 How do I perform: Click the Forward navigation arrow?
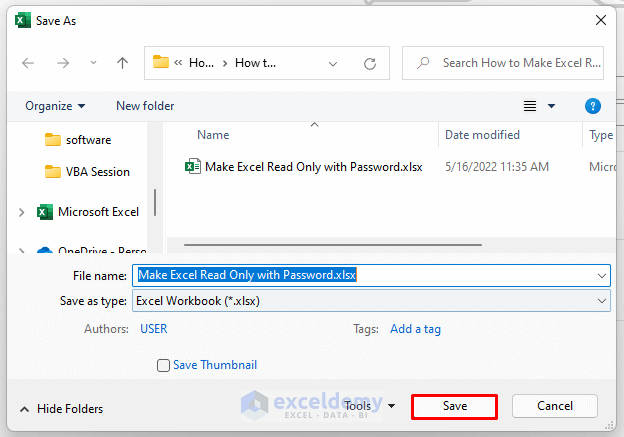coord(61,62)
